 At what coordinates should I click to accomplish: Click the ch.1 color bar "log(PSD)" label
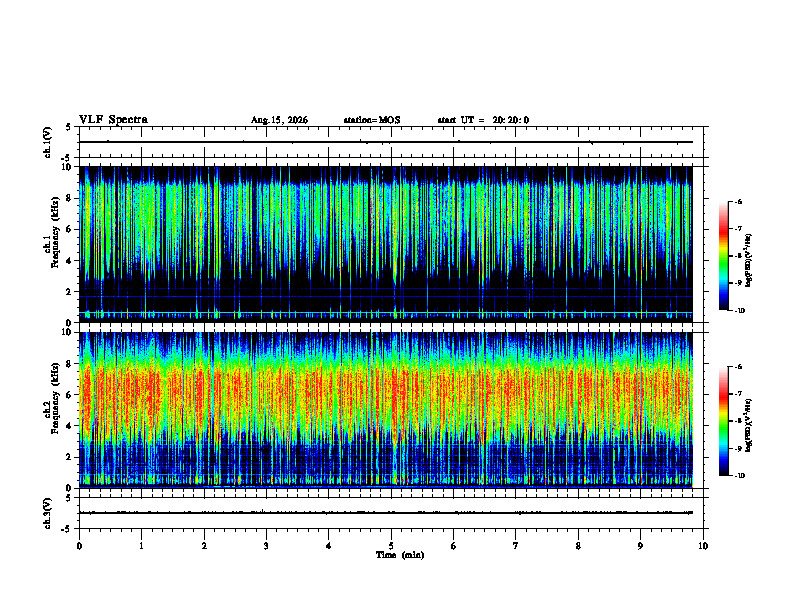[x=749, y=261]
